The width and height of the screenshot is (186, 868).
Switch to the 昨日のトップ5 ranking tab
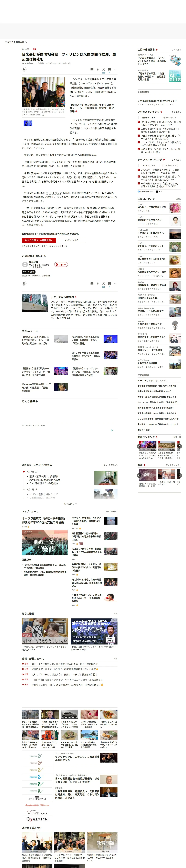coord(170,118)
